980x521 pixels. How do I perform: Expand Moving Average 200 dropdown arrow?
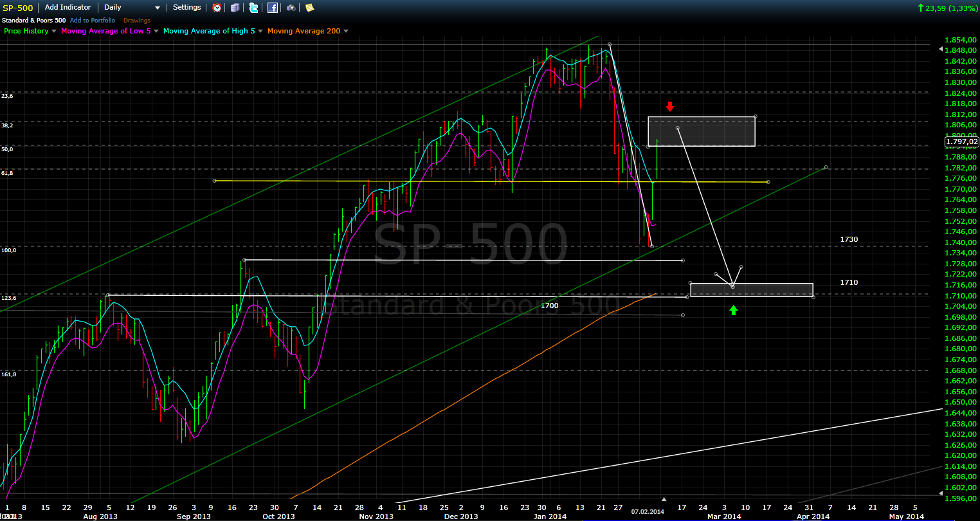tap(346, 31)
